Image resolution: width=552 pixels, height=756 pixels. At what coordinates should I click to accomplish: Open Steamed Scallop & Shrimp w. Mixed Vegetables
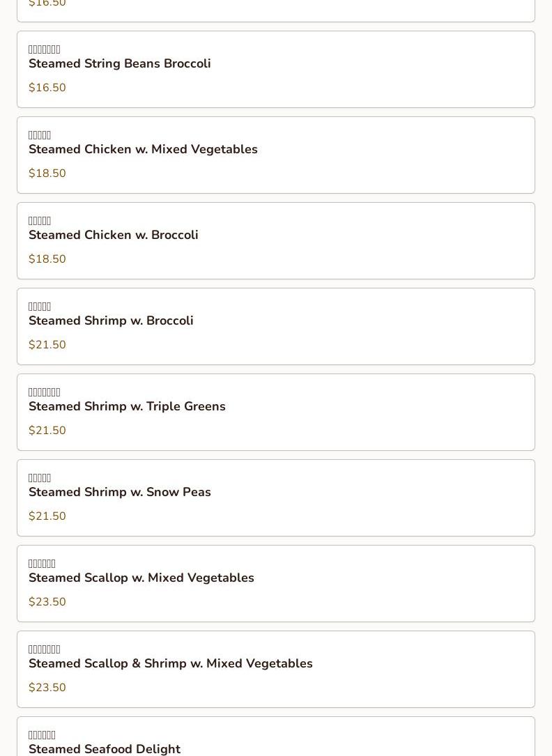[171, 664]
